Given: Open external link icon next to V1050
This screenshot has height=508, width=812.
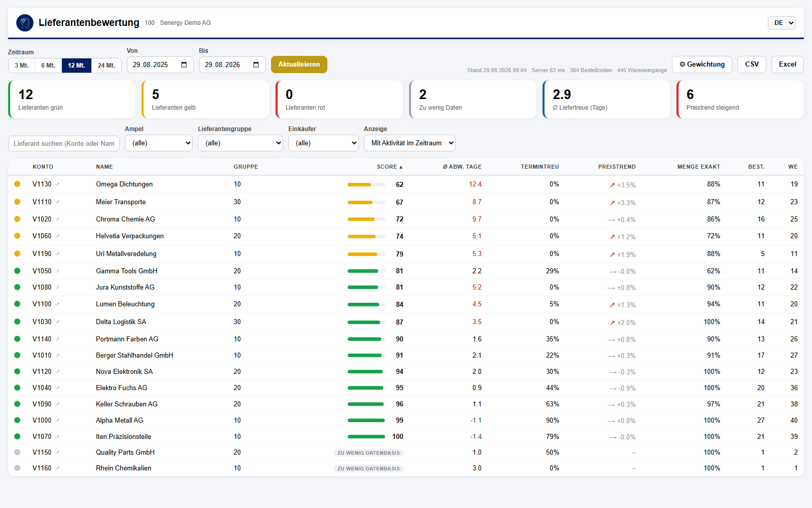Looking at the screenshot, I should pyautogui.click(x=58, y=271).
